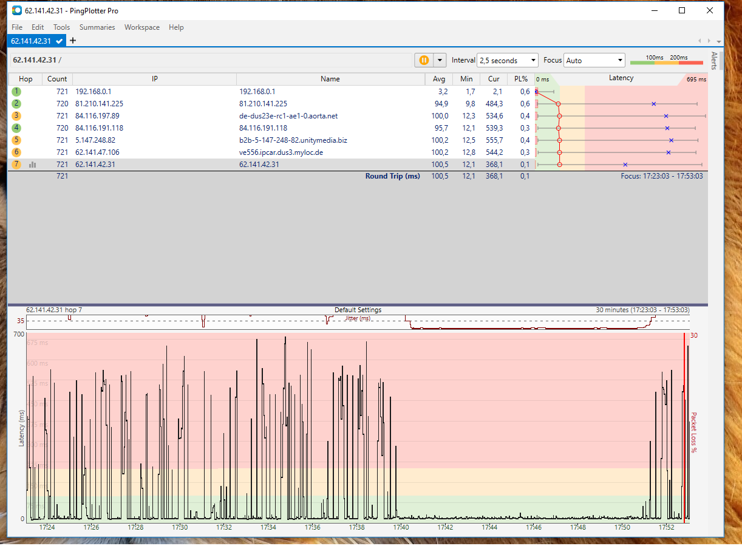Click the Focus: 17:23:03 - 17:53:03 text
This screenshot has height=560, width=742.
[662, 176]
